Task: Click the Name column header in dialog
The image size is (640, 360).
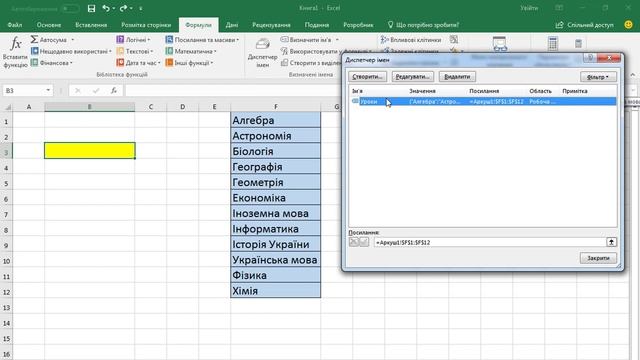Action: click(358, 91)
